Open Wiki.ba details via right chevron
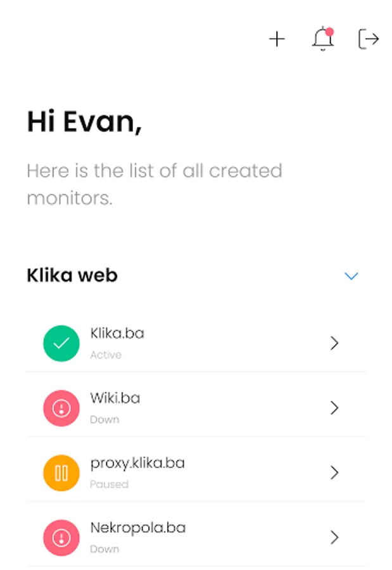Screen dimensions: 392x570 coord(334,408)
